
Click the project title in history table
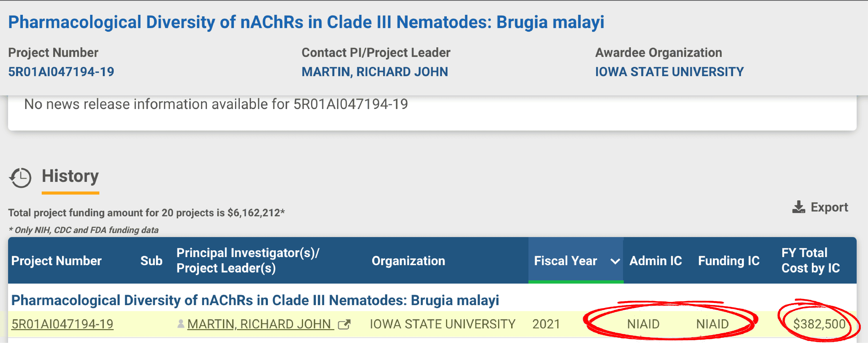(x=255, y=300)
